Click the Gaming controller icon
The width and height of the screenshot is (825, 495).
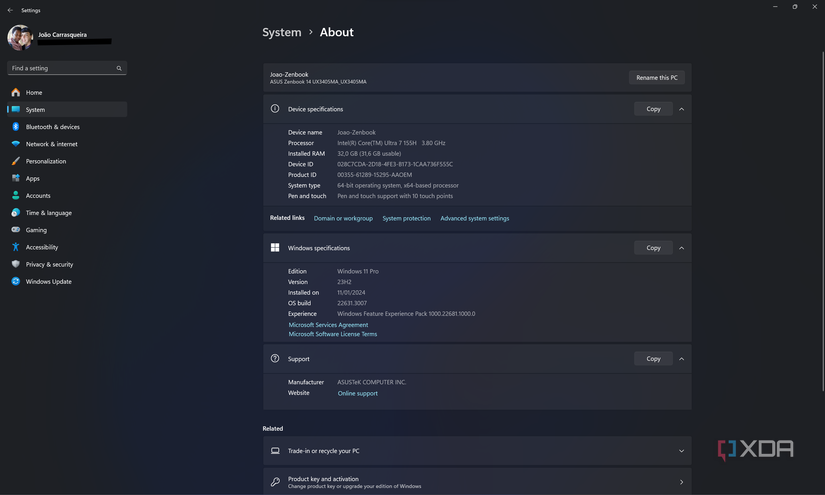coord(16,230)
